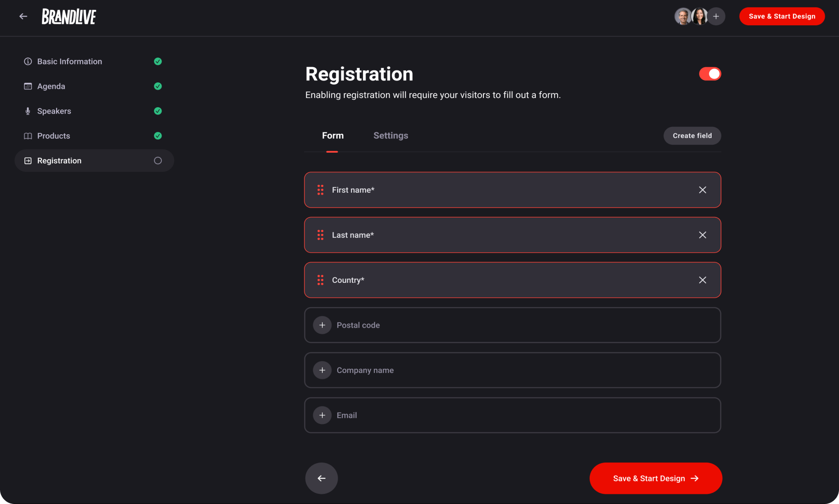This screenshot has width=839, height=504.
Task: Click the round back button at bottom
Action: (322, 478)
